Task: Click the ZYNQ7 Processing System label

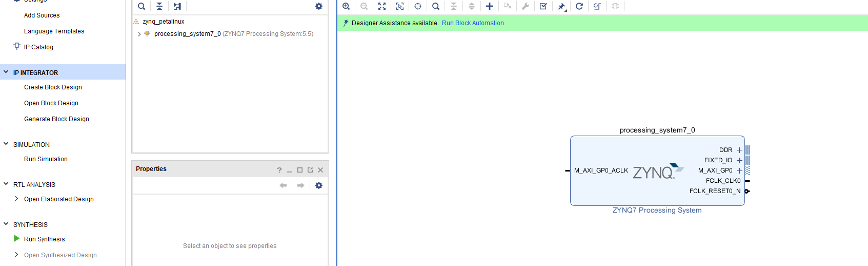Action: coord(657,210)
